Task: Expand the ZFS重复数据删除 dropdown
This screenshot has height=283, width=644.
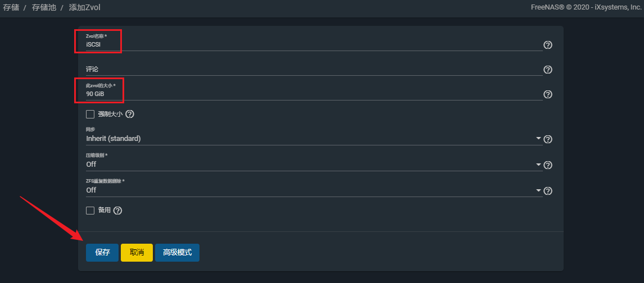Action: point(312,190)
